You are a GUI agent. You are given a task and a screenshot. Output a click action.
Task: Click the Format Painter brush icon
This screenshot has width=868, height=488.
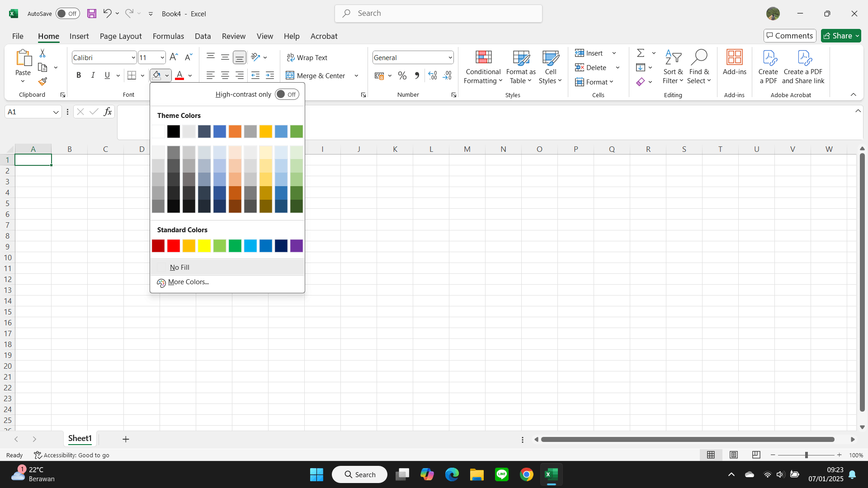pyautogui.click(x=42, y=82)
